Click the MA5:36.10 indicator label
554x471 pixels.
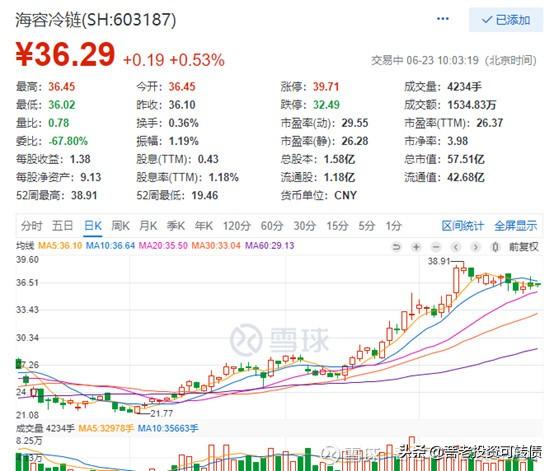60,245
